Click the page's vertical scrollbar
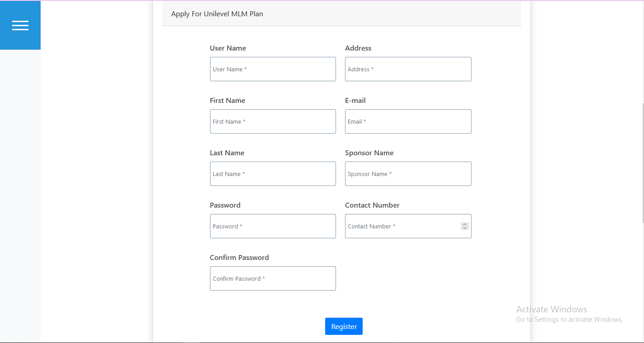Screen dimensions: 644x343 click(x=642, y=162)
